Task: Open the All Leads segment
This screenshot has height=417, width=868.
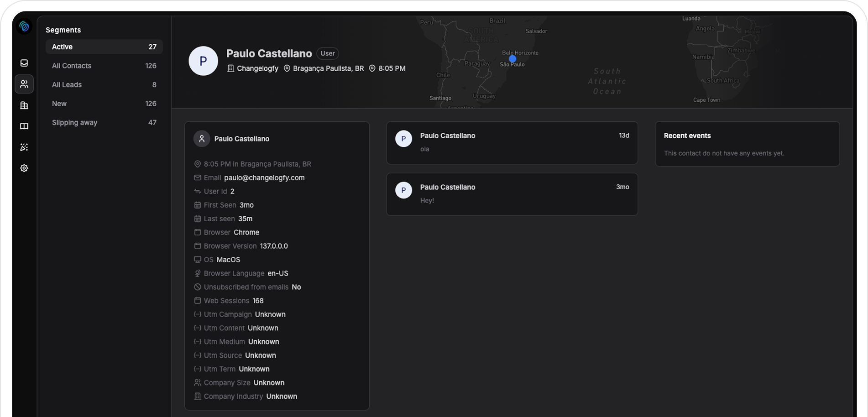Action: tap(104, 85)
